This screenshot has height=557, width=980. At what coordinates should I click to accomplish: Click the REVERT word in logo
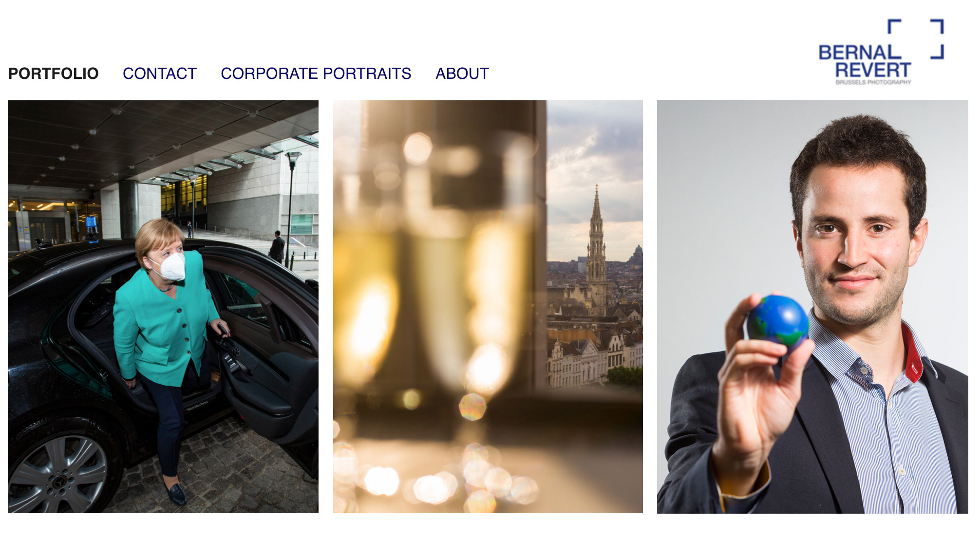point(873,70)
